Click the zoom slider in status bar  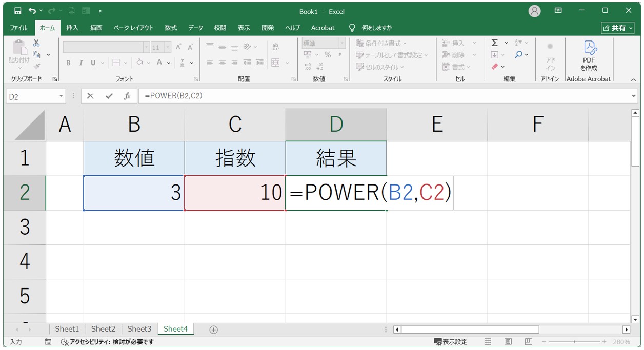coord(574,342)
